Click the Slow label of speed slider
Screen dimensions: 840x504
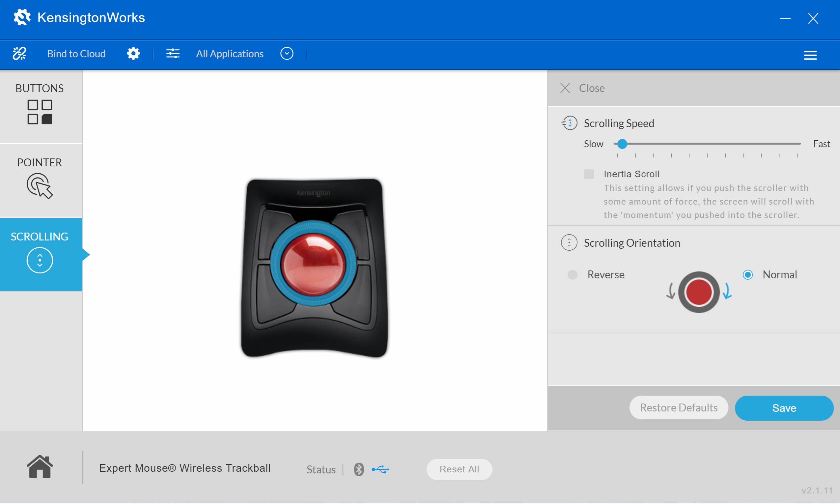tap(594, 144)
